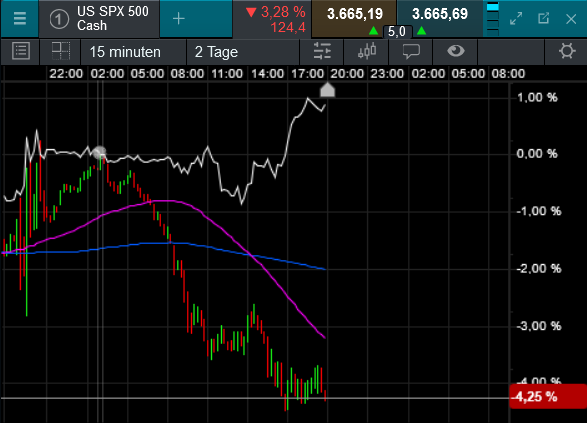Click the 1,00 % axis label
Viewport: 587px width, 423px height.
[x=537, y=98]
